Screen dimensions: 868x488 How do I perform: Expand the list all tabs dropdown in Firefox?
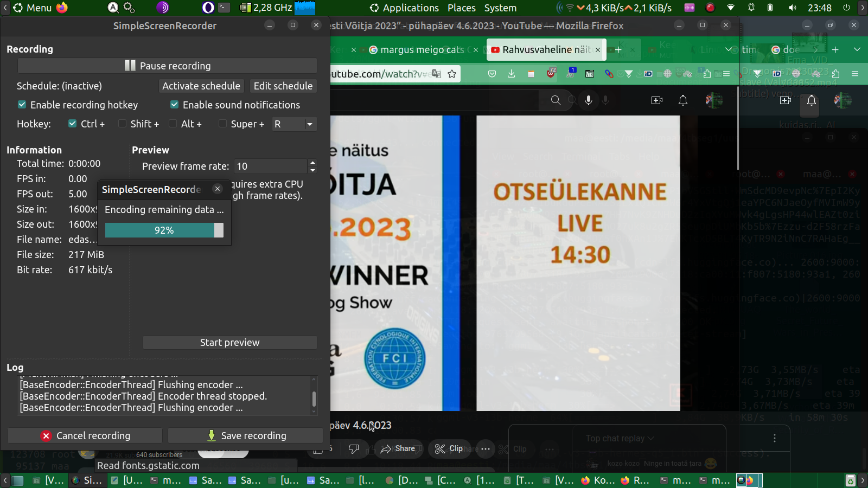[x=729, y=50]
